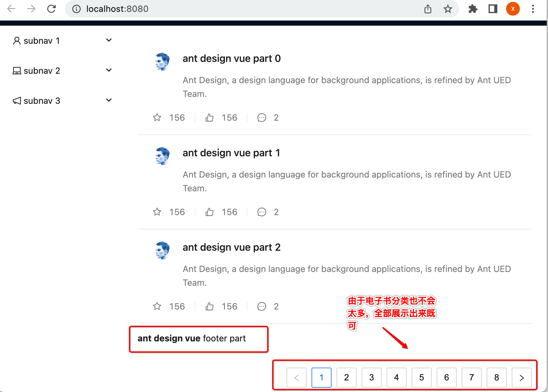Reload the page with refresh icon
Viewport: 548px width, 392px height.
[x=52, y=9]
